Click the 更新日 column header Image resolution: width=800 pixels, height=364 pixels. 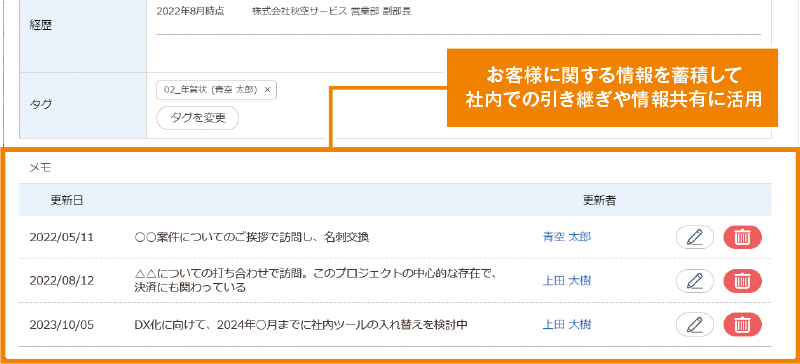(x=66, y=200)
